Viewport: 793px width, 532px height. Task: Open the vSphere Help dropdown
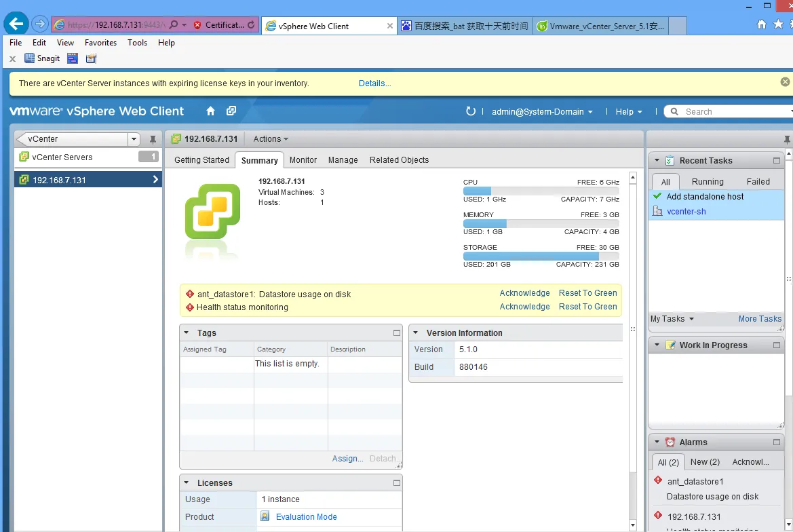[629, 112]
